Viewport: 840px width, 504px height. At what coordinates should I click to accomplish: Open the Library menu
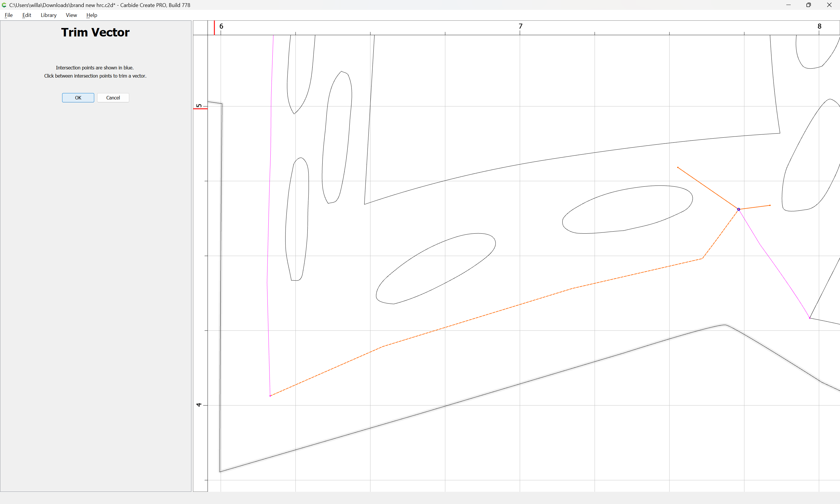(48, 15)
